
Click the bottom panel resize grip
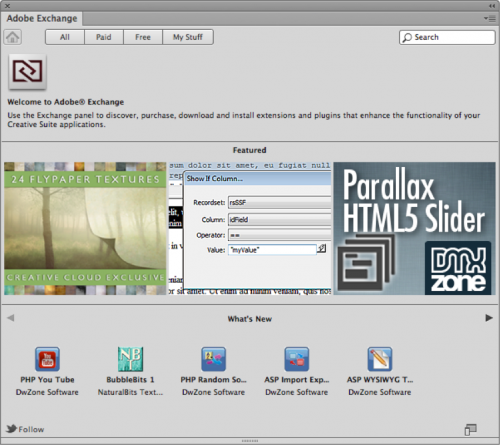[x=250, y=441]
